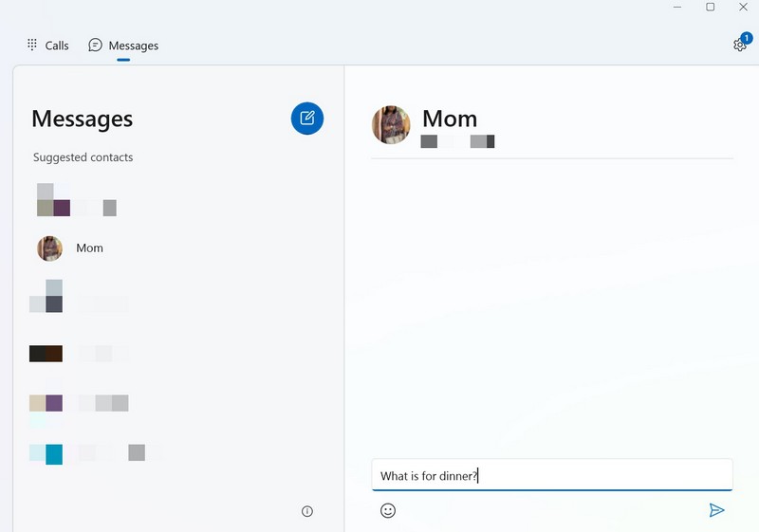The height and width of the screenshot is (532, 759).
Task: Switch to the Calls tab
Action: pos(47,46)
